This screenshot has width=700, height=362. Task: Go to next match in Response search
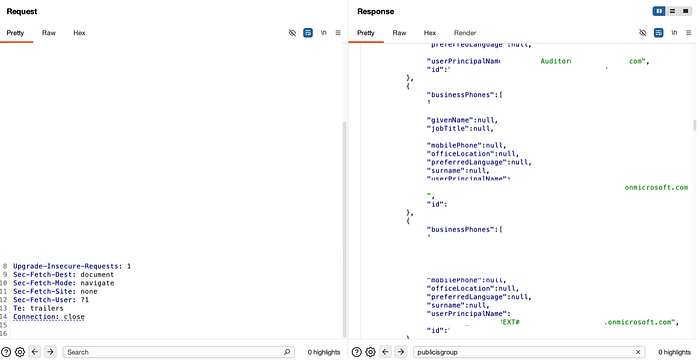point(400,352)
